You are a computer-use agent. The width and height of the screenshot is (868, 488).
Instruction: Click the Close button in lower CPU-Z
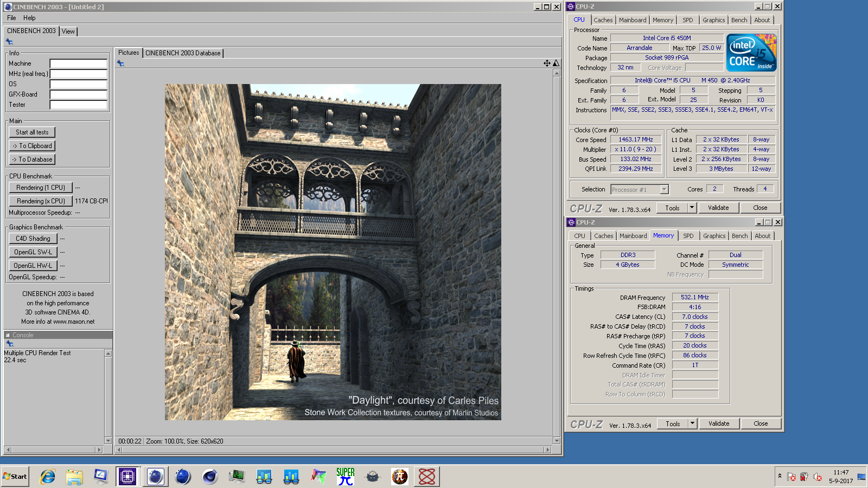(761, 423)
